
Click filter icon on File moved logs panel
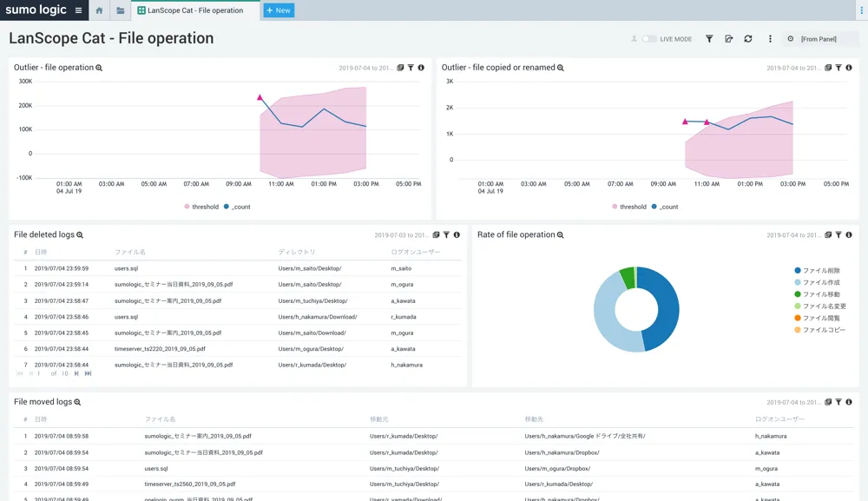(838, 402)
